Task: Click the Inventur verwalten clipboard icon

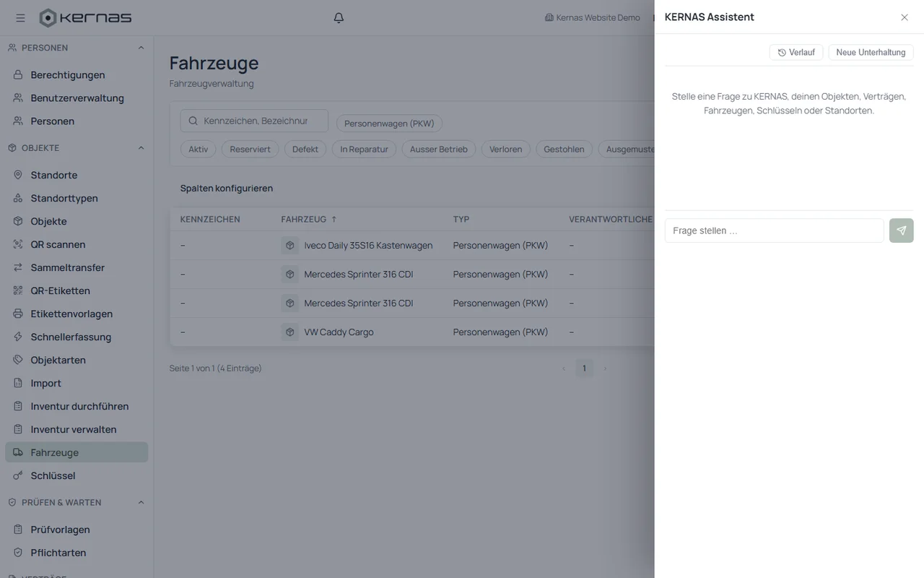Action: [18, 429]
